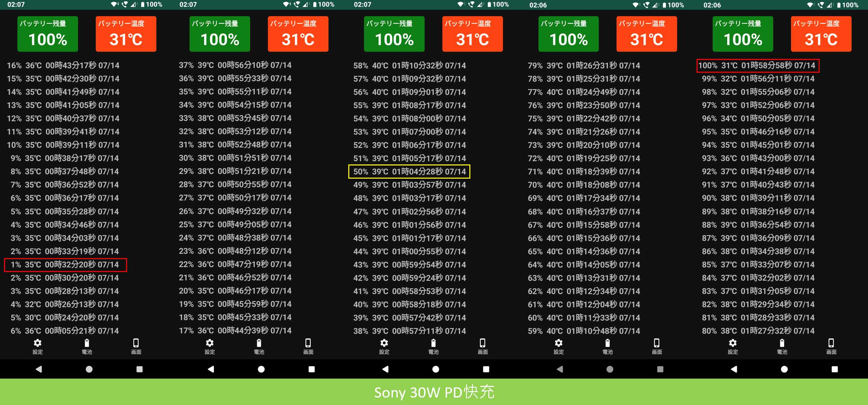The image size is (868, 405).
Task: Tap 画面 screen tab in first screenshot
Action: click(136, 346)
